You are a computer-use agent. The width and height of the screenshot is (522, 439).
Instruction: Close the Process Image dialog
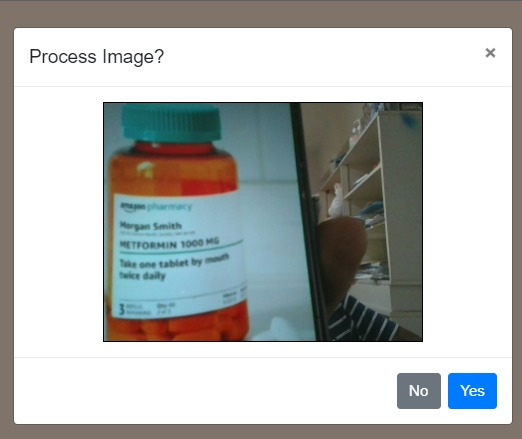pyautogui.click(x=490, y=53)
